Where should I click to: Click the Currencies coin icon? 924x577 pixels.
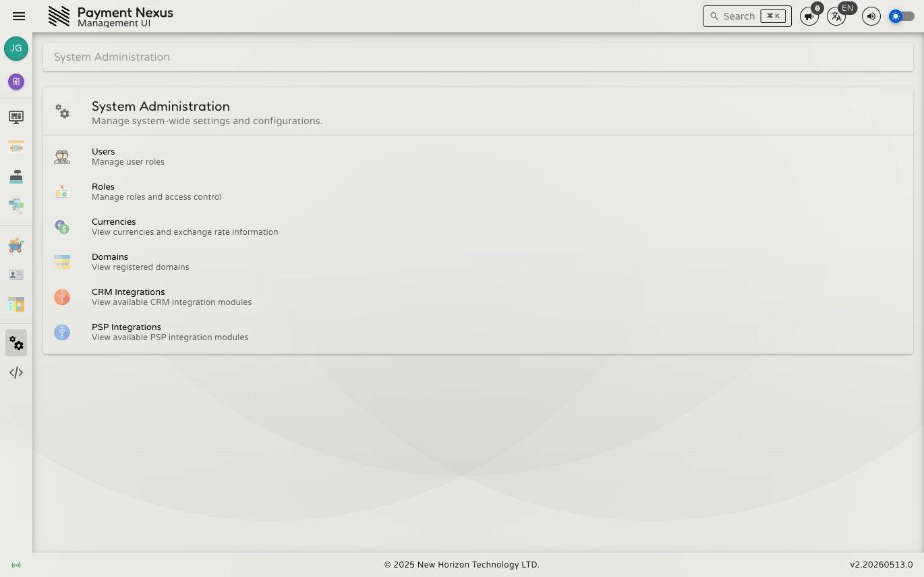click(x=62, y=227)
